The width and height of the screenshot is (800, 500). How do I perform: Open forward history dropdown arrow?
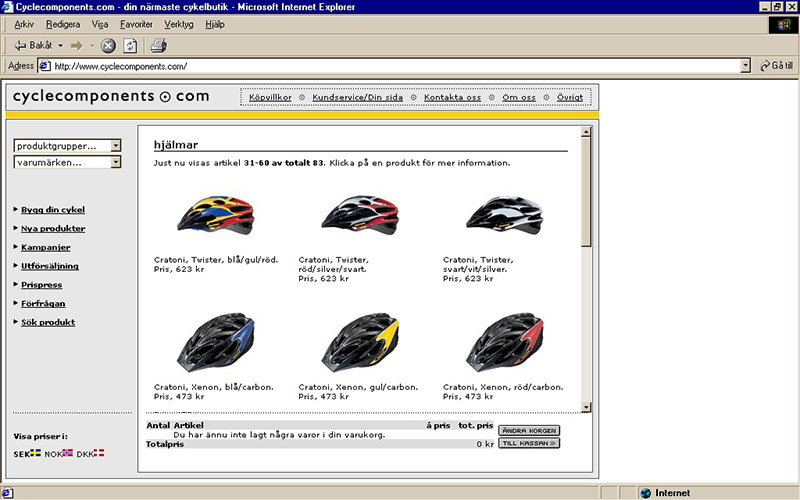(92, 46)
